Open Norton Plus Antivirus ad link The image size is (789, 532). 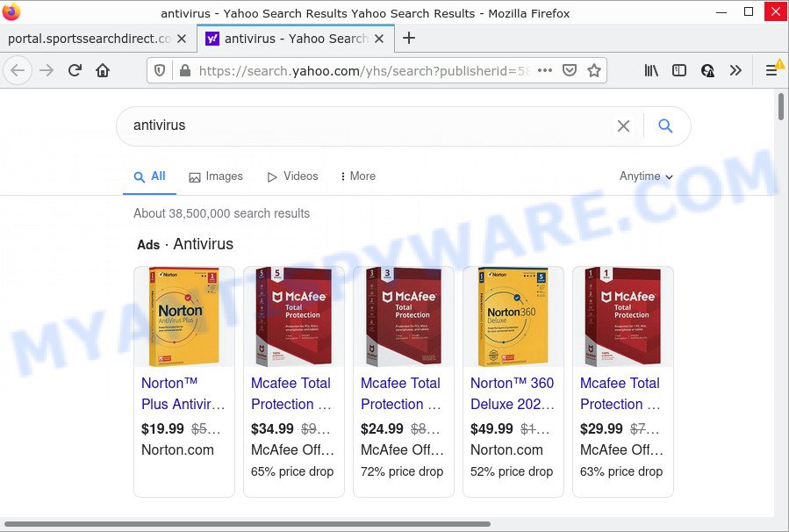pos(183,393)
